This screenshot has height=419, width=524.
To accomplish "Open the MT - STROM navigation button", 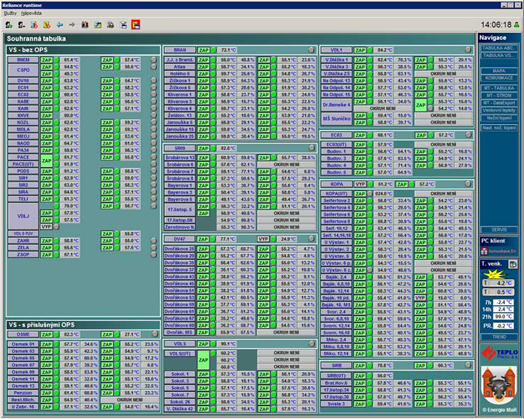I will point(498,96).
